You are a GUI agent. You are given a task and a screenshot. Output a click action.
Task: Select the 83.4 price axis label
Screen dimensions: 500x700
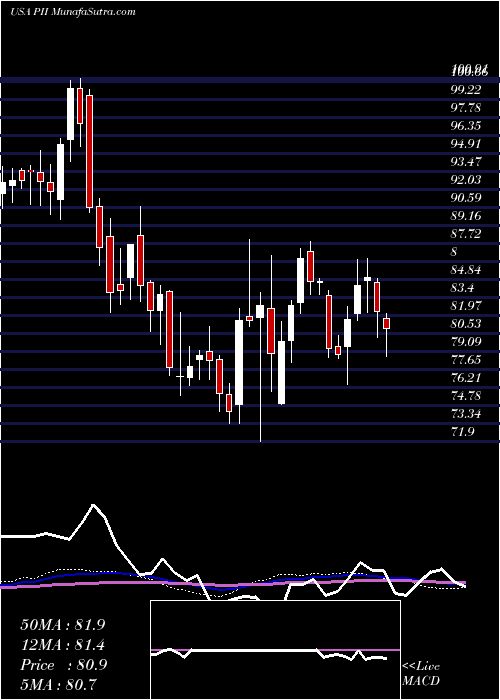tap(462, 288)
